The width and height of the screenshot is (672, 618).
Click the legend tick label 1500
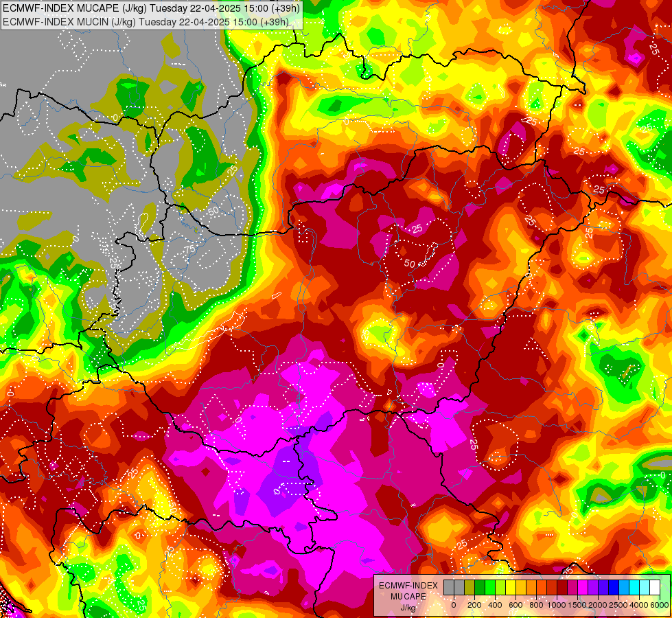(577, 605)
